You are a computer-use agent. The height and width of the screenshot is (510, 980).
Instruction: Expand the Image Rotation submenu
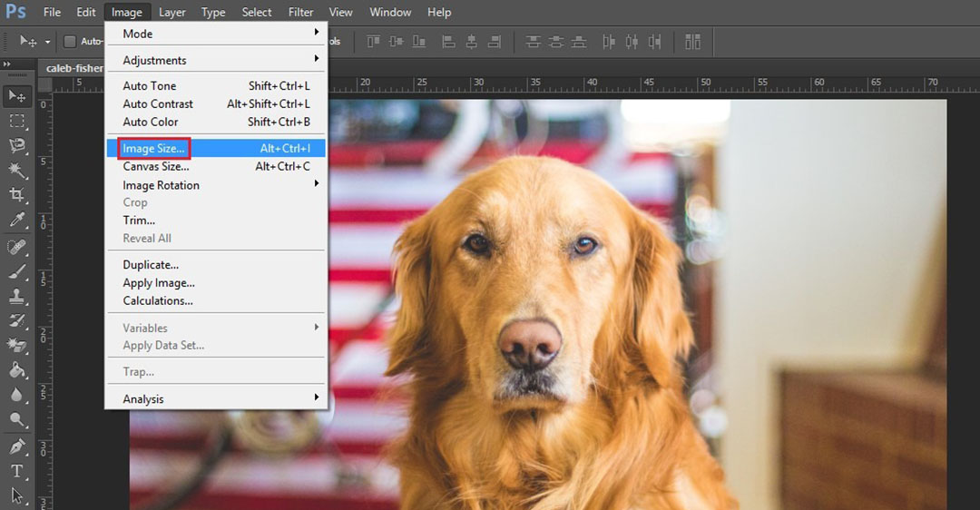[216, 185]
